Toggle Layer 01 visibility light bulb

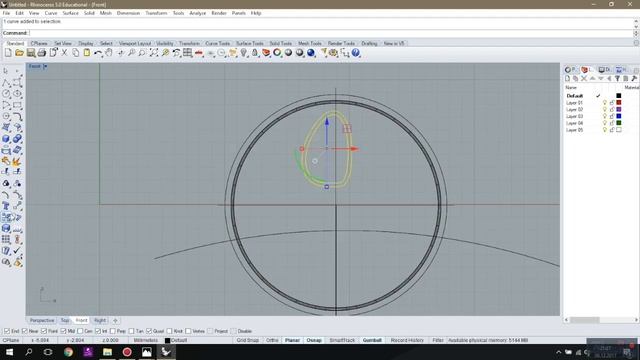click(604, 103)
